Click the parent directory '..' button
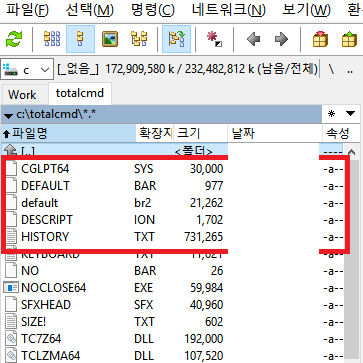The height and width of the screenshot is (363, 363). [x=350, y=70]
